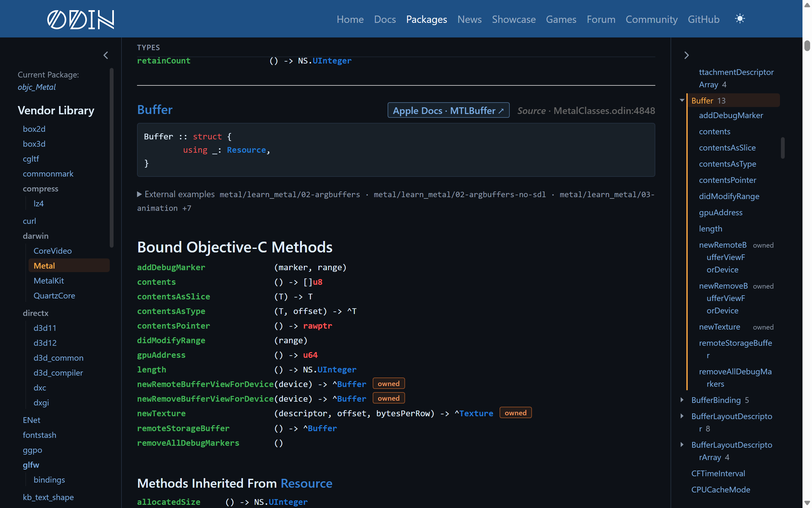Jump to CPUCacheMode in the right outline
The height and width of the screenshot is (508, 812).
pyautogui.click(x=720, y=489)
